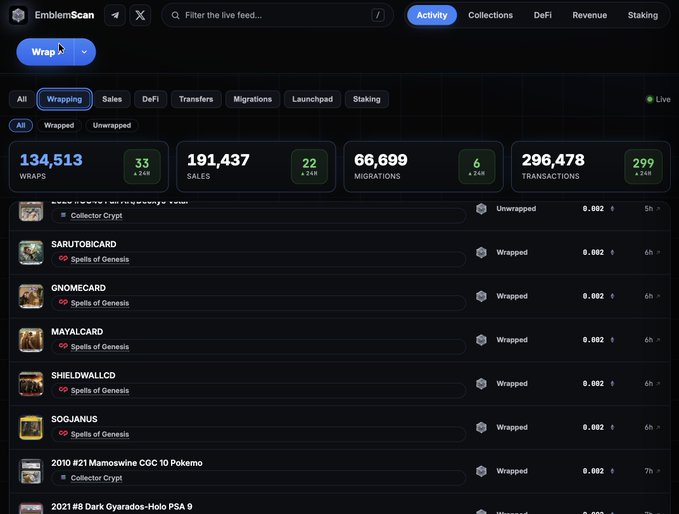
Task: Open external link arrow on SOGJANUS row
Action: tap(658, 427)
